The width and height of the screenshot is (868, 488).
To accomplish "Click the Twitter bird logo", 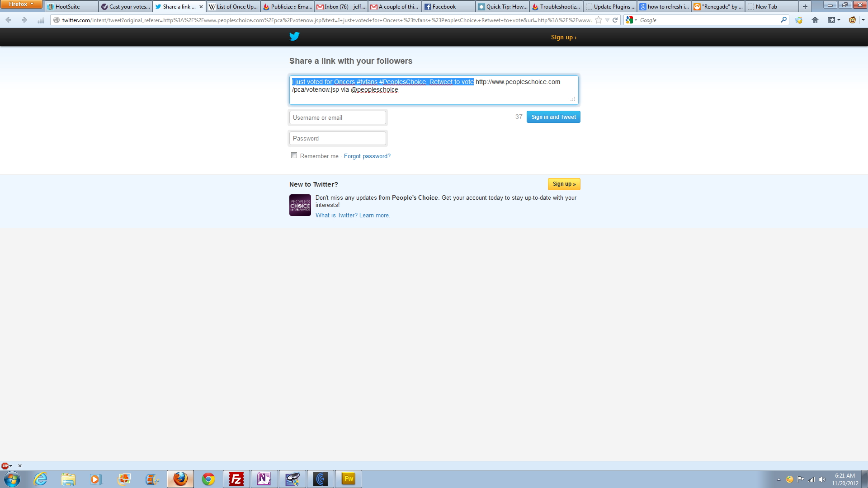I will [x=294, y=37].
